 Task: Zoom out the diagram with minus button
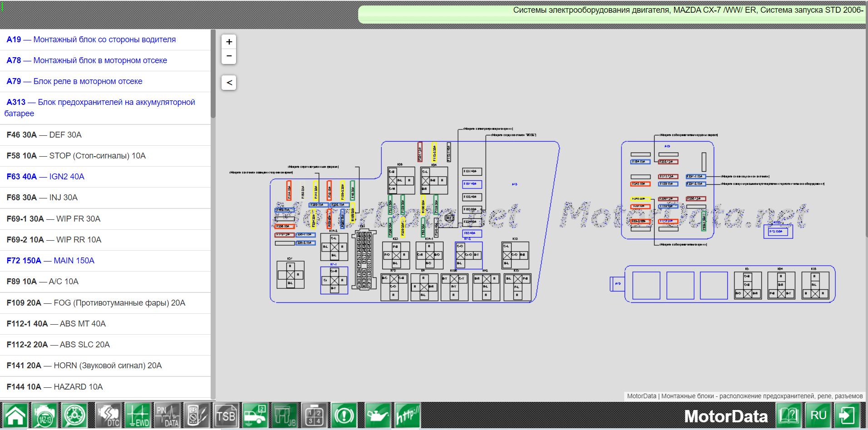coord(229,56)
